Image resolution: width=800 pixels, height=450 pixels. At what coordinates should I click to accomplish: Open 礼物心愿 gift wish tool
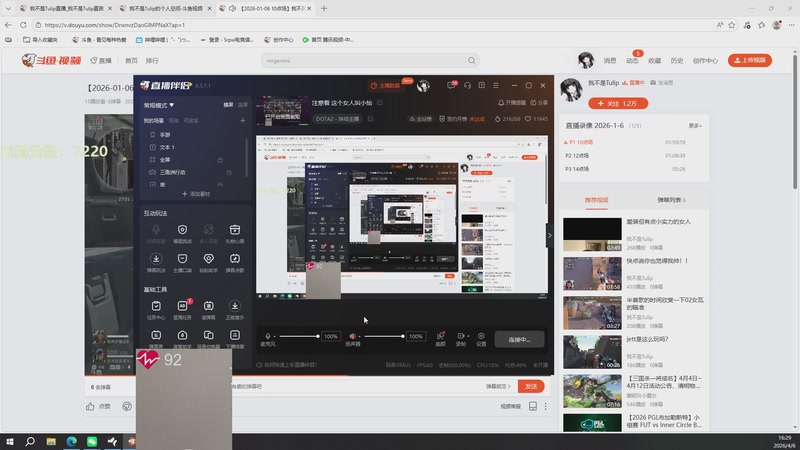235,230
